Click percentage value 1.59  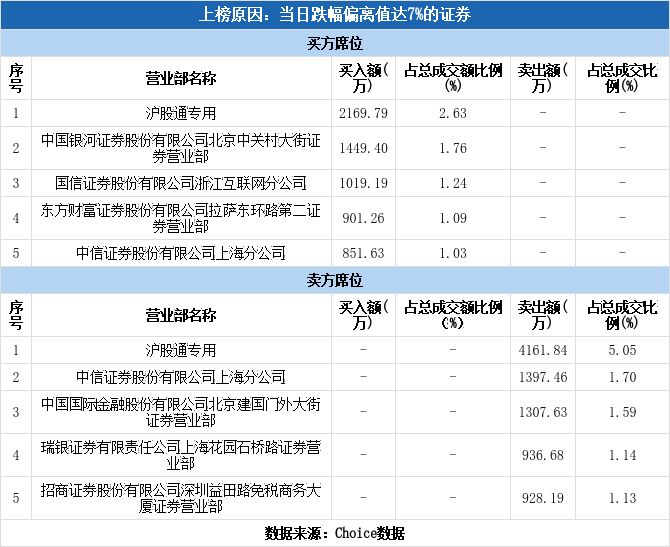pyautogui.click(x=622, y=412)
